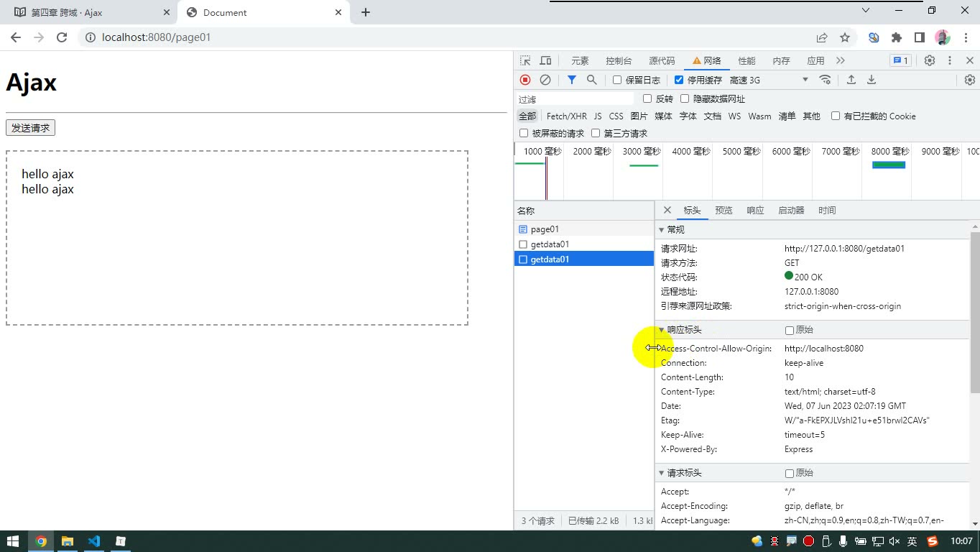The width and height of the screenshot is (980, 552).
Task: Open throttling dropdown 高速 3G
Action: pos(769,80)
